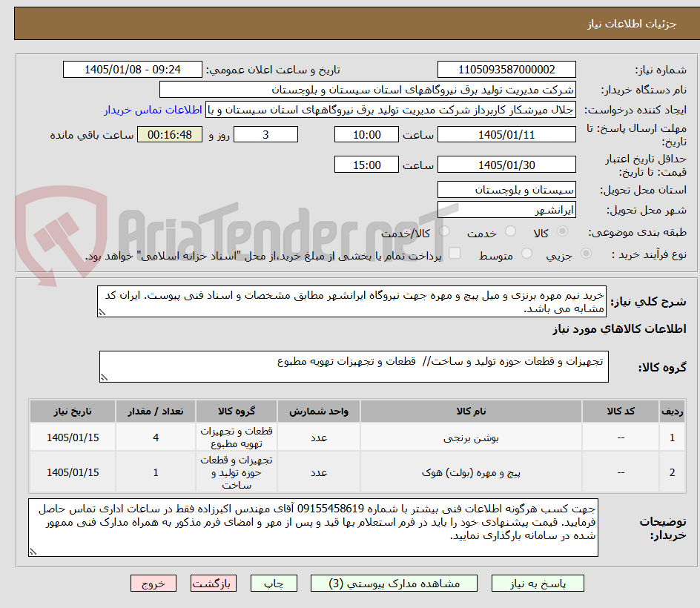Click unit cell 'عدد' in row 1
700x608 pixels.
(319, 437)
